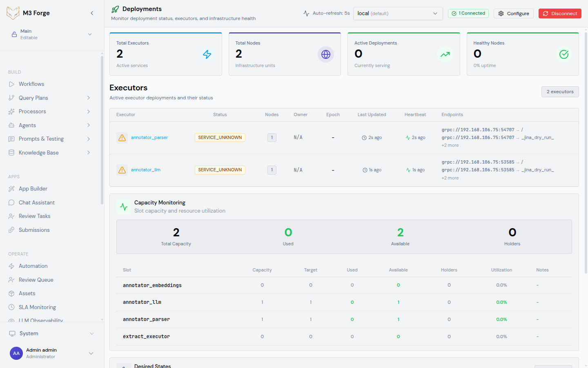Screen dimensions: 588x368
Task: Open the local environment dropdown
Action: coord(398,13)
